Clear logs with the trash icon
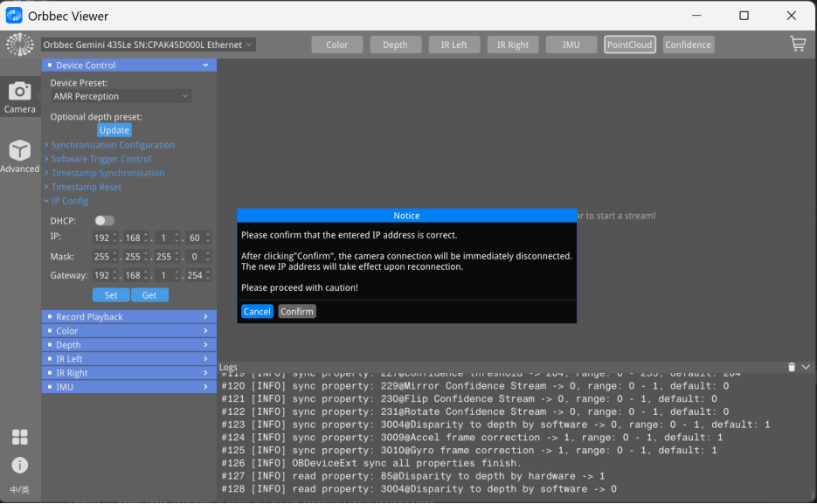The image size is (817, 504). [792, 368]
